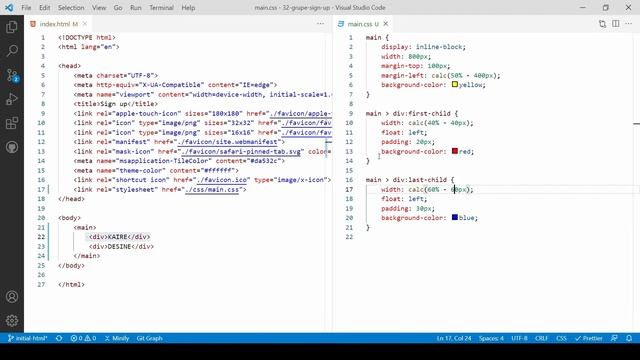
Task: Click the synchronize changes status icon
Action: click(59, 338)
